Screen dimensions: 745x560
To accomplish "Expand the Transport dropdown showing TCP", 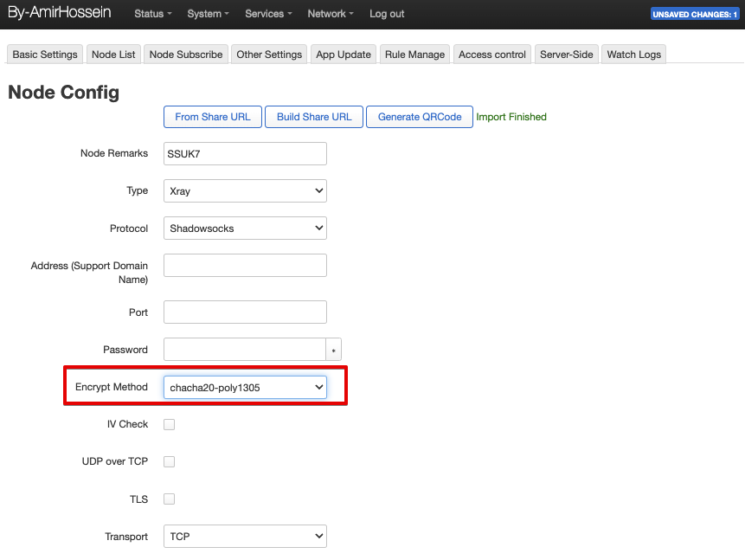I will pos(245,537).
